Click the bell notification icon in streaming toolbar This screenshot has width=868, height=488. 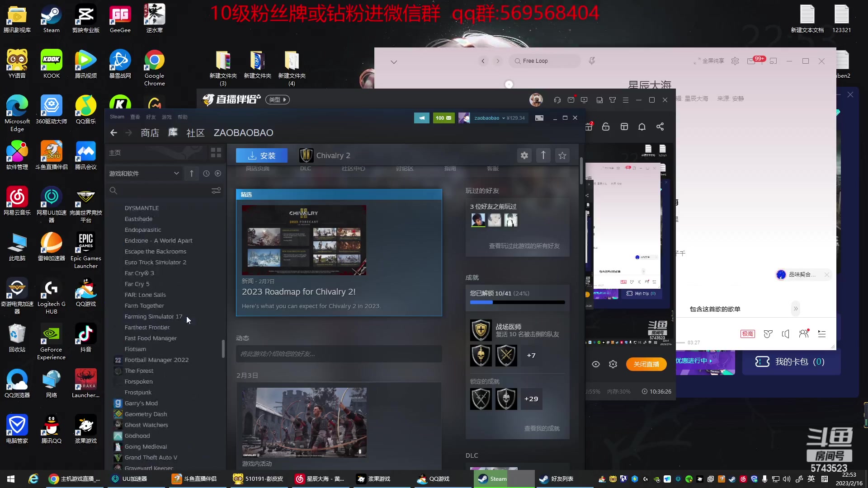point(642,127)
